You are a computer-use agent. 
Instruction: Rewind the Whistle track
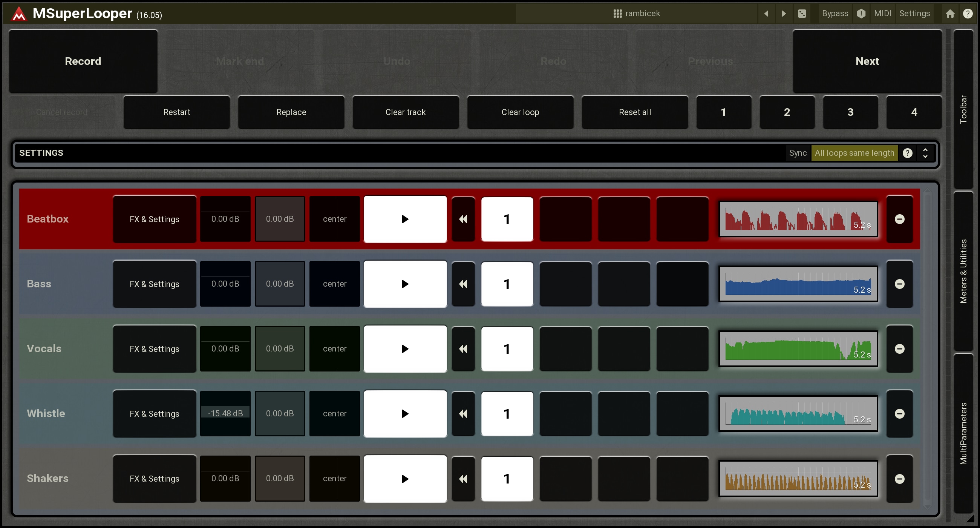(x=463, y=414)
